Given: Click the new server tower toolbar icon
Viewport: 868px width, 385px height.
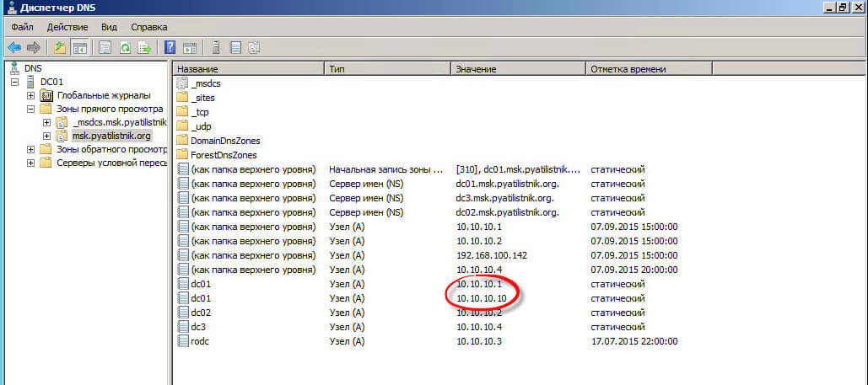Looking at the screenshot, I should 216,47.
